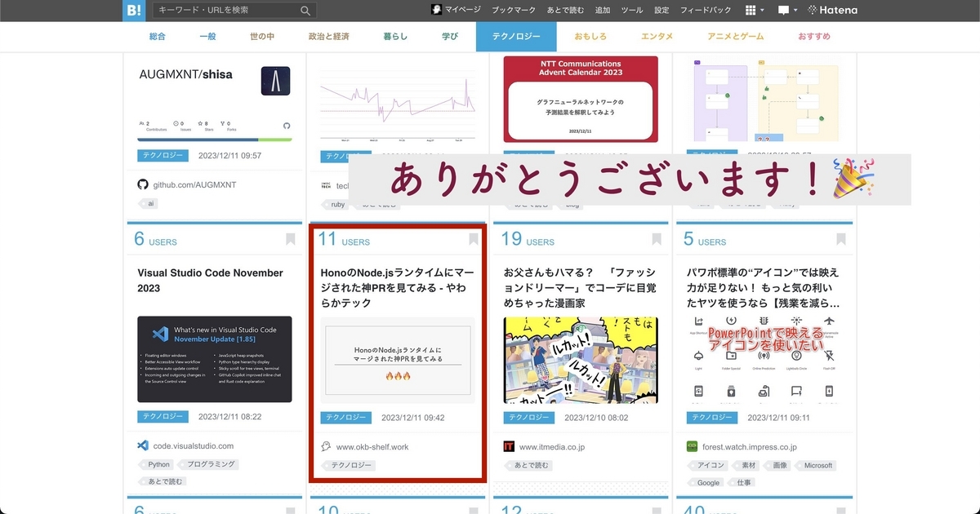980x514 pixels.
Task: Open 19 USERS count for ファッションドリーマー
Action: click(528, 239)
